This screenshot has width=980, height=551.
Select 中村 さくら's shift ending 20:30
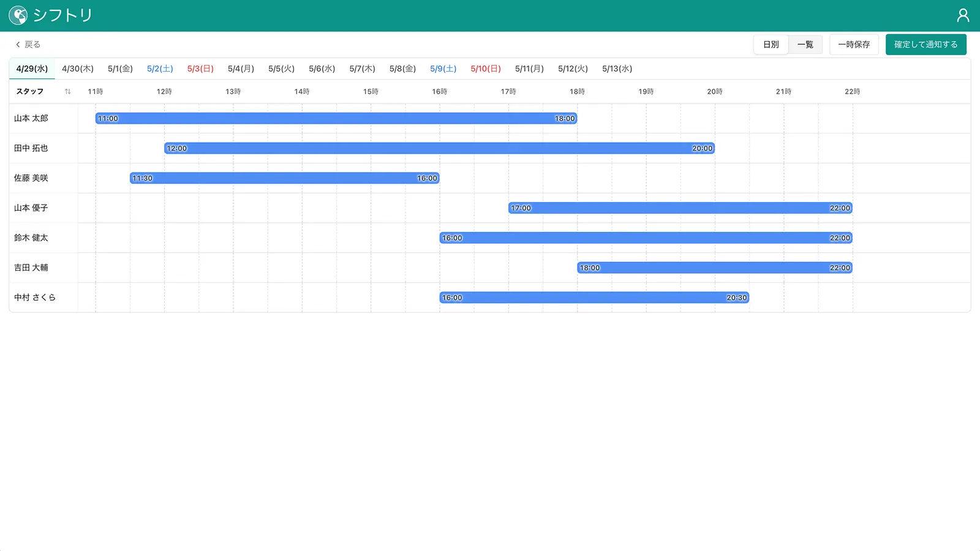pyautogui.click(x=594, y=298)
